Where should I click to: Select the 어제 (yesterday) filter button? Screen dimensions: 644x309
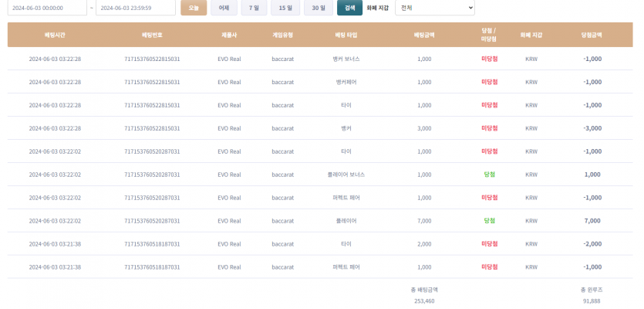224,8
